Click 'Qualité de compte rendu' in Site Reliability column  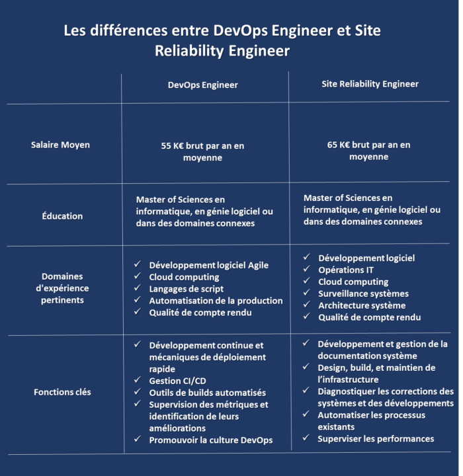pyautogui.click(x=370, y=317)
